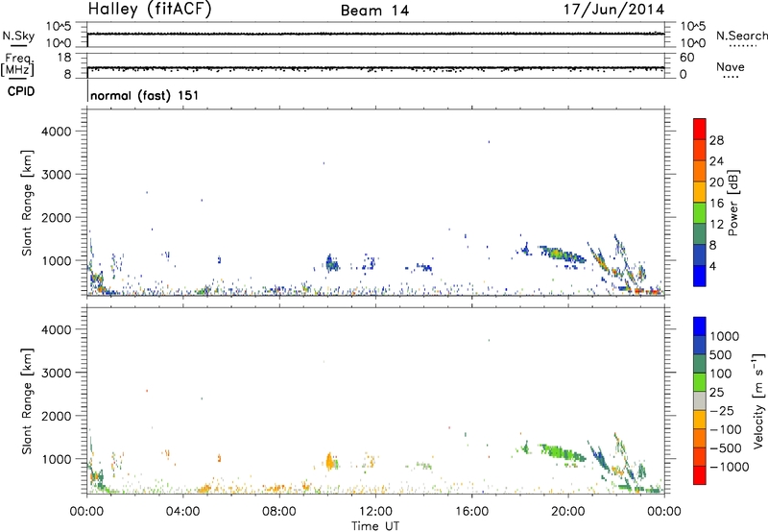Click the '-1000' label on Velocity colorbar

(730, 467)
